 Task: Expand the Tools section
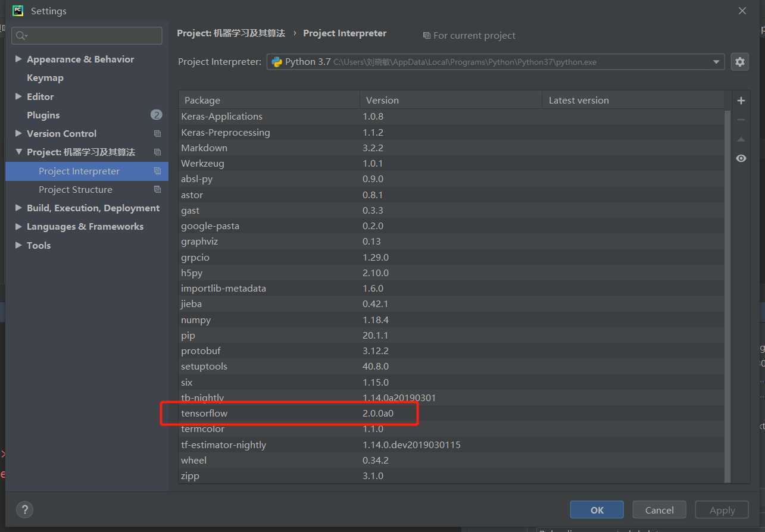click(18, 245)
